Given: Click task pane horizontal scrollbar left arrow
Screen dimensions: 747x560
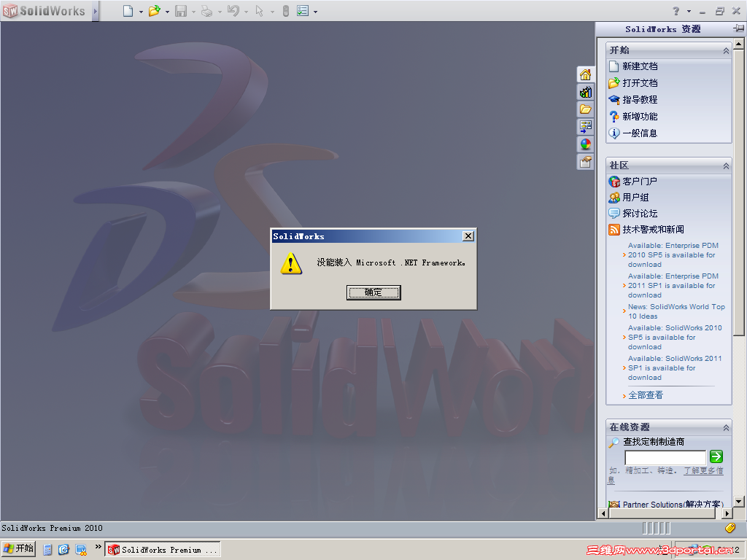Looking at the screenshot, I should tap(603, 513).
